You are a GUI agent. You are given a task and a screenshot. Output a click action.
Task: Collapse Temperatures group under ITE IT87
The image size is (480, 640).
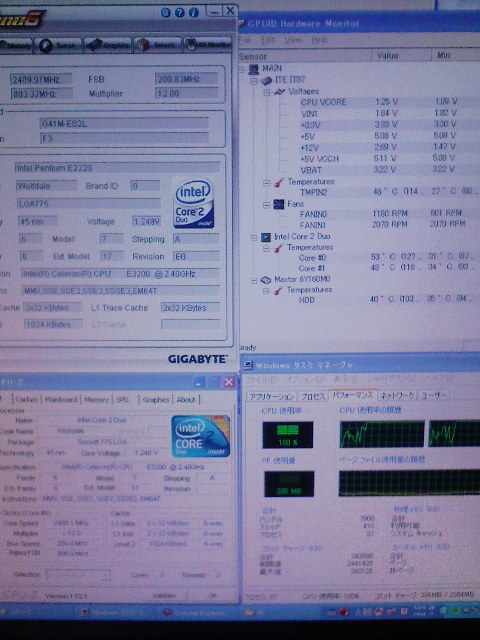[x=267, y=183]
